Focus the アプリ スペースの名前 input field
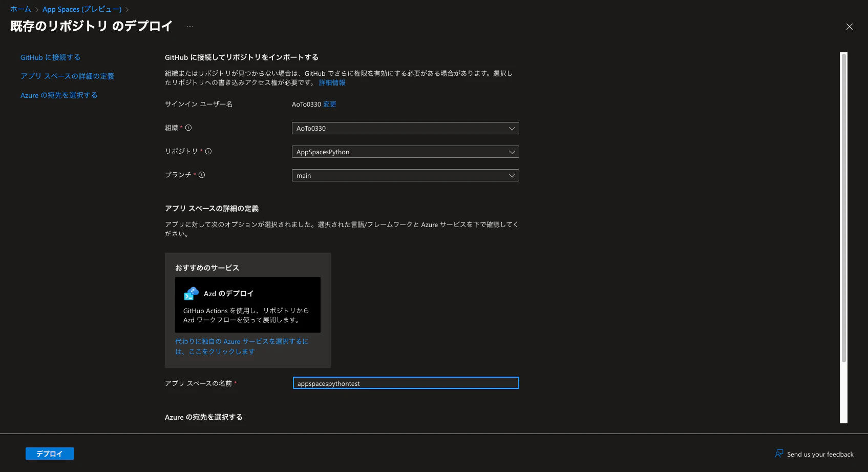The image size is (868, 472). pyautogui.click(x=406, y=383)
